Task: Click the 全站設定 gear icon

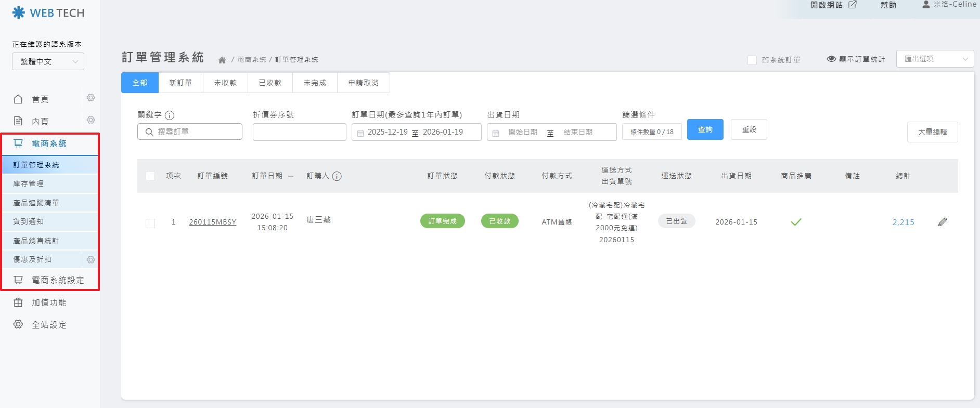Action: pyautogui.click(x=18, y=324)
